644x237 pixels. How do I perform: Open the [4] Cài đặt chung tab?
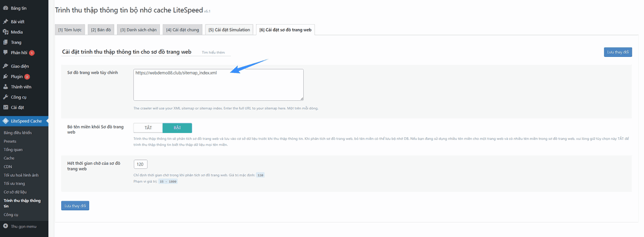182,30
